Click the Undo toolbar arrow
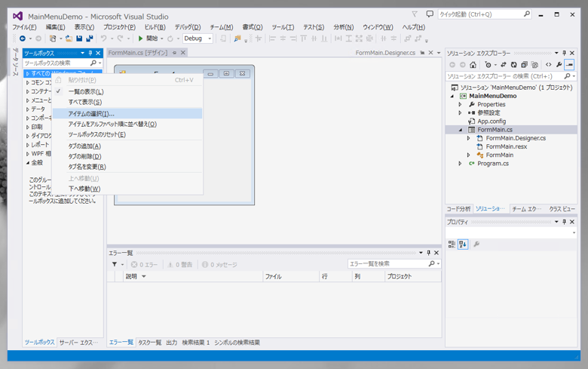Screen dimensions: 588x369 [x=103, y=38]
